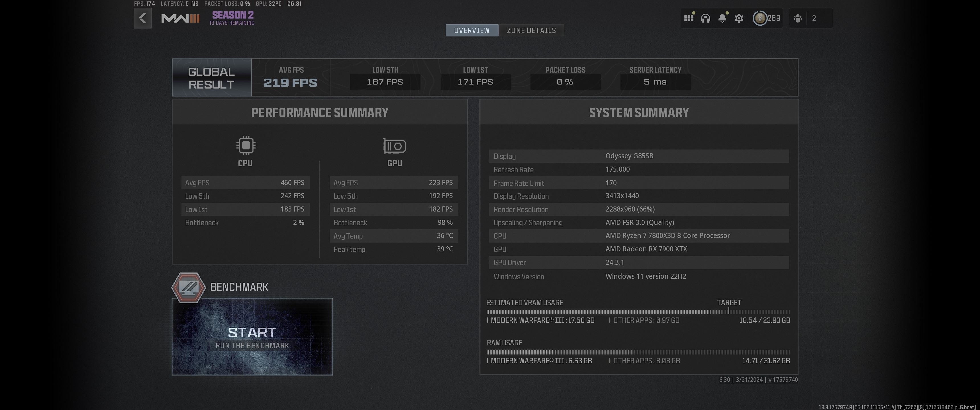Click GPU Peak temp 39 °C row

[394, 249]
